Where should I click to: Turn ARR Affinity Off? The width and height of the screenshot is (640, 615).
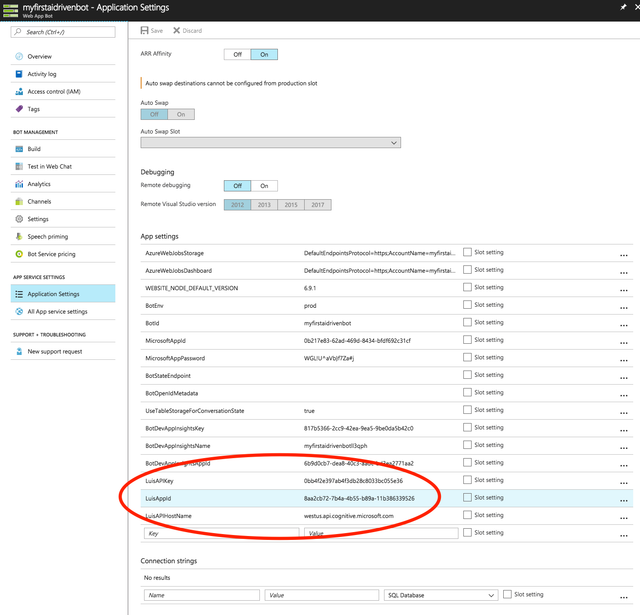tap(237, 54)
